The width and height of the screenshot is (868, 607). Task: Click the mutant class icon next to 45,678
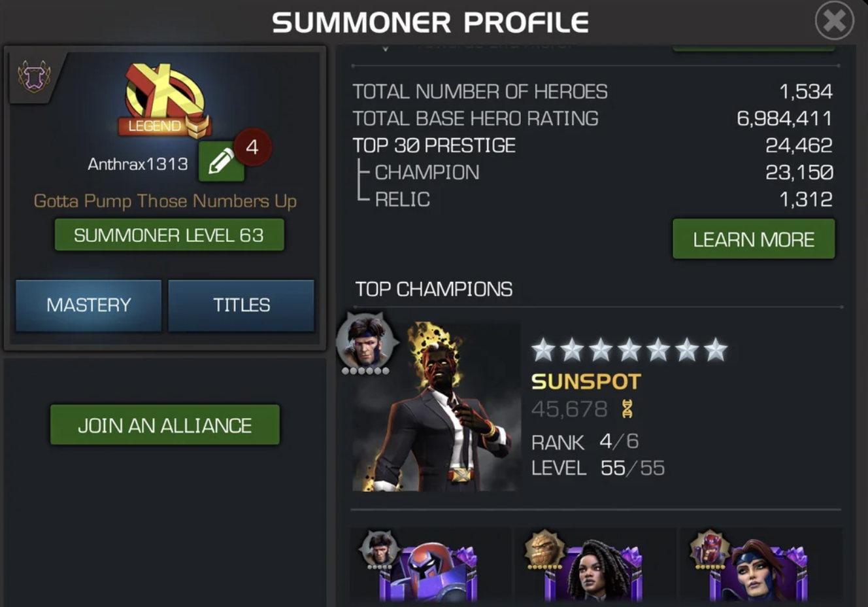coord(627,409)
